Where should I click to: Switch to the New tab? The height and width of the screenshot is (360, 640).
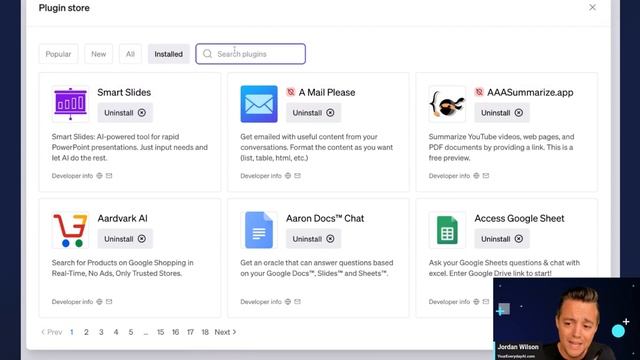click(98, 54)
